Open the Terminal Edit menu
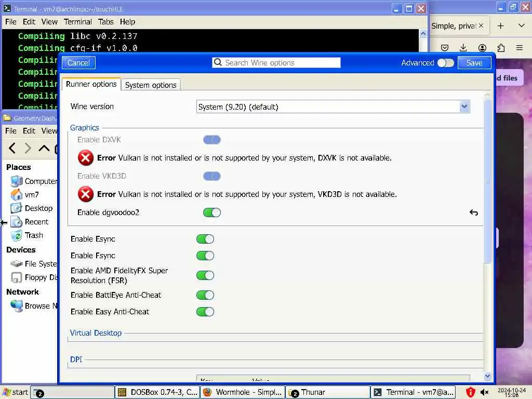Screen dimensions: 532x399 tap(29, 22)
